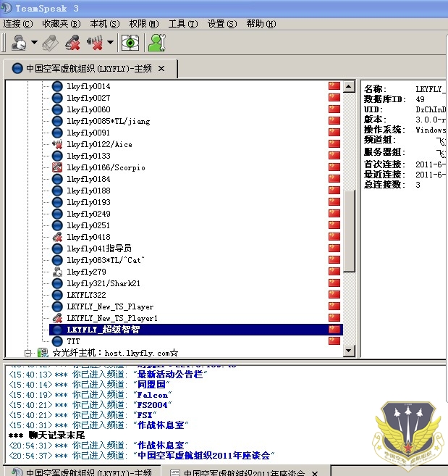Image resolution: width=448 pixels, height=476 pixels.
Task: Select user lkyfly0027
Action: point(88,98)
